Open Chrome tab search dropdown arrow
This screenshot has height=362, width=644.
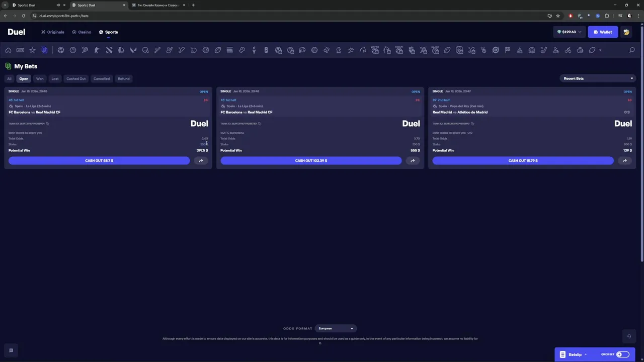pos(5,5)
